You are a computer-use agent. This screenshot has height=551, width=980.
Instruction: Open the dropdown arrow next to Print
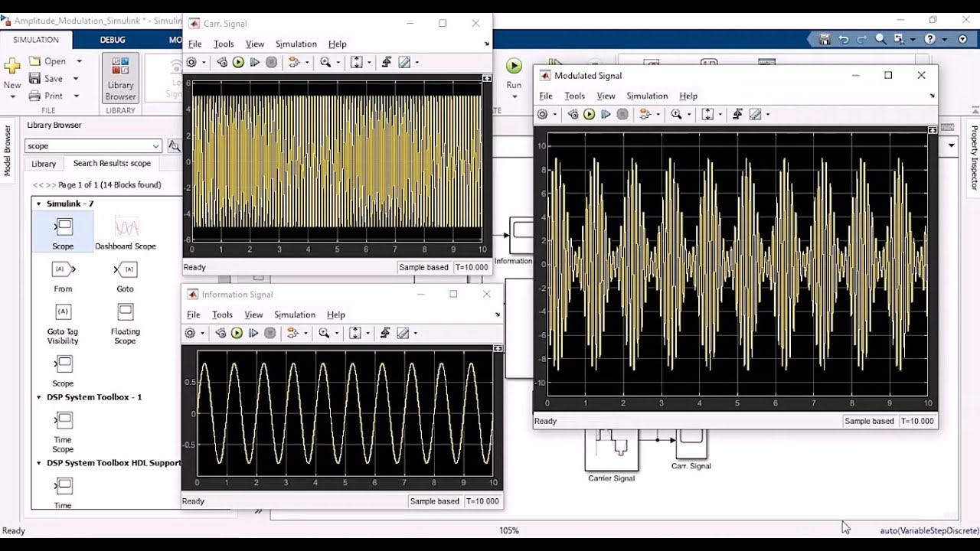point(76,96)
